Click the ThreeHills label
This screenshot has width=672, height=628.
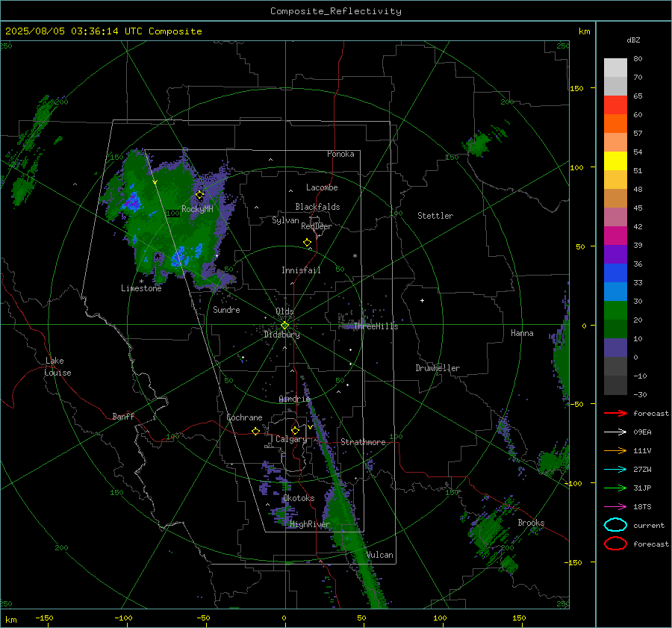(x=376, y=326)
